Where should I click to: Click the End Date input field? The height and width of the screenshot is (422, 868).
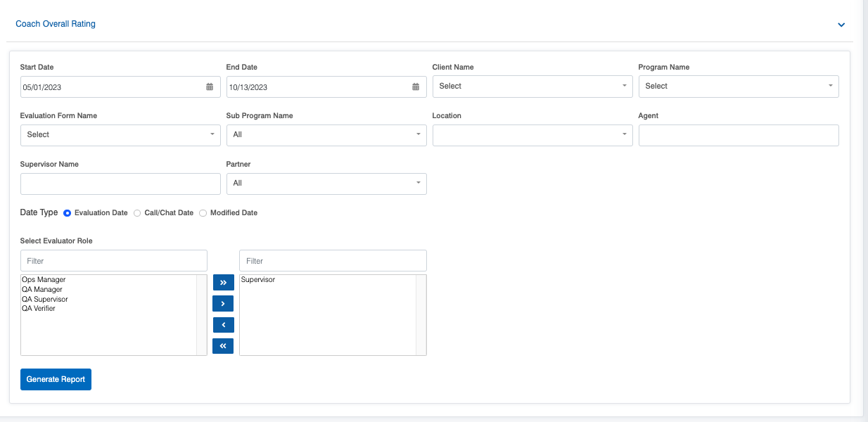click(326, 87)
